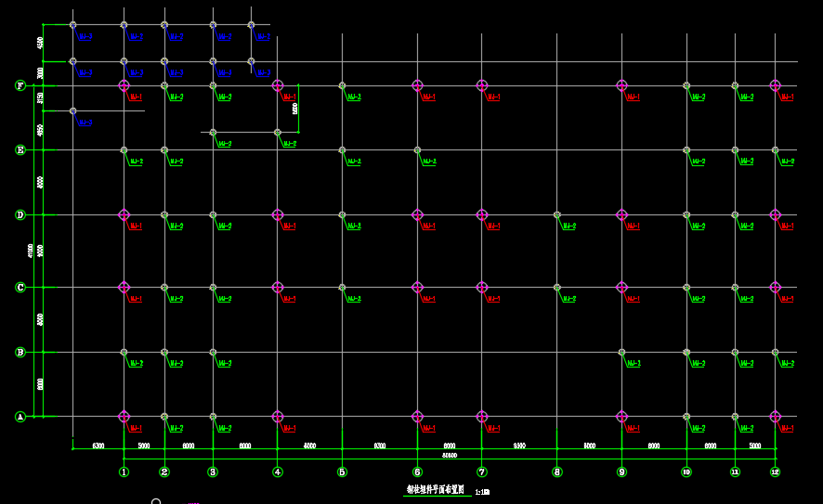Select column node at axis B and 9
Viewport: 823px width, 504px height.
[x=621, y=352]
